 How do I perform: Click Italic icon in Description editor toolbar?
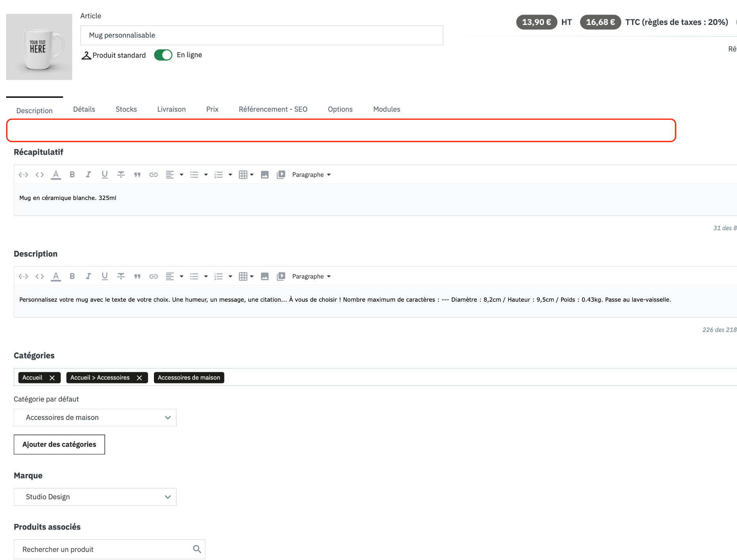coord(88,276)
